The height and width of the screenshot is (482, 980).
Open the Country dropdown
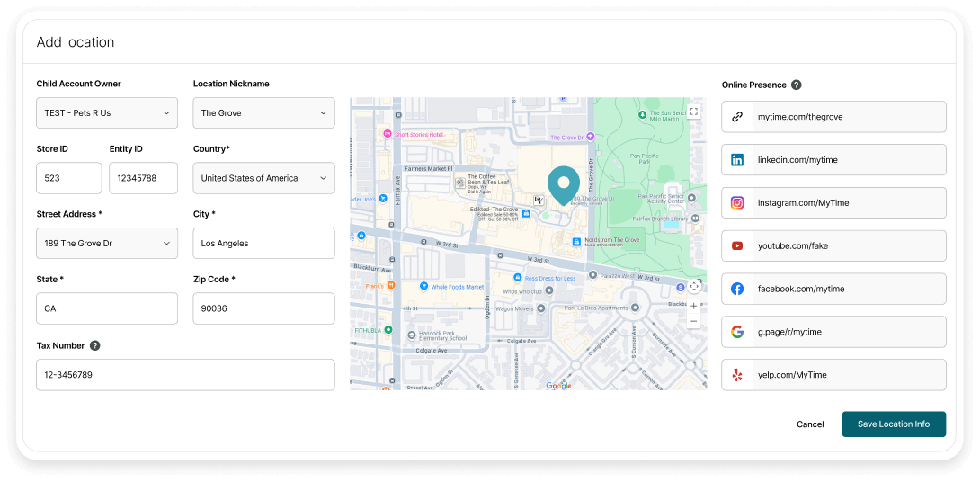(x=263, y=178)
